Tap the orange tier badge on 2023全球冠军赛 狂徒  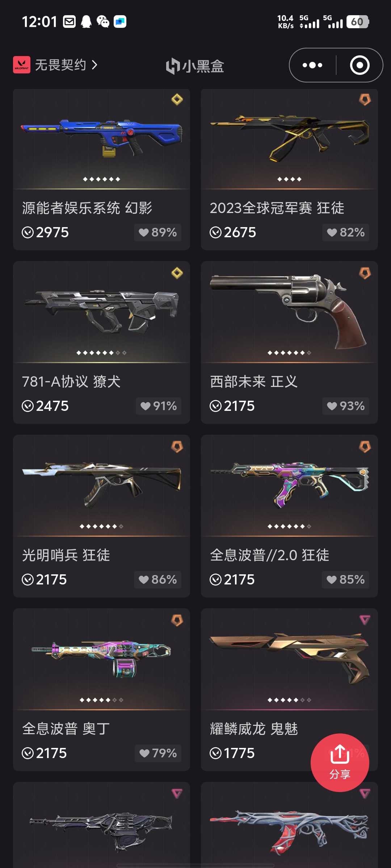[365, 99]
